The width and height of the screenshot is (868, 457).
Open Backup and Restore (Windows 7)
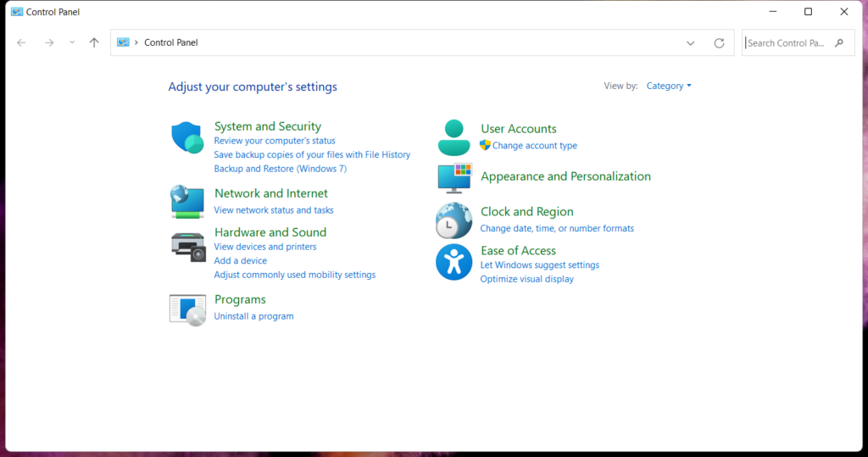tap(280, 169)
